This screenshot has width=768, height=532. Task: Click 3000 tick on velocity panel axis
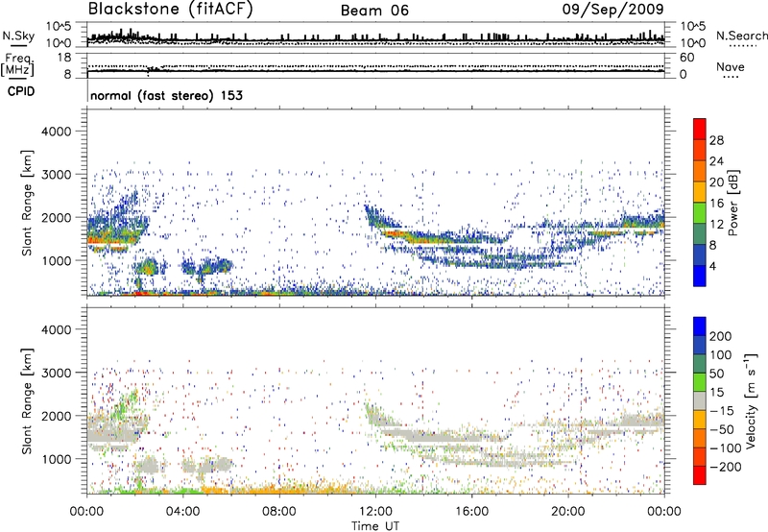pyautogui.click(x=56, y=373)
